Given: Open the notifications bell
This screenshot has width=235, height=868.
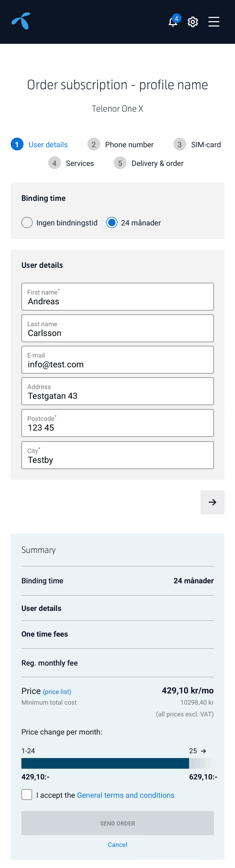Looking at the screenshot, I should [x=173, y=22].
